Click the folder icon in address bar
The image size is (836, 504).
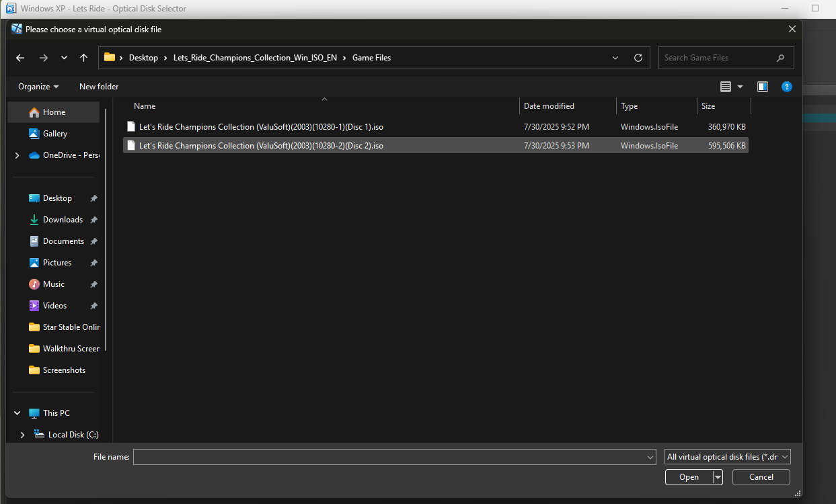tap(110, 58)
